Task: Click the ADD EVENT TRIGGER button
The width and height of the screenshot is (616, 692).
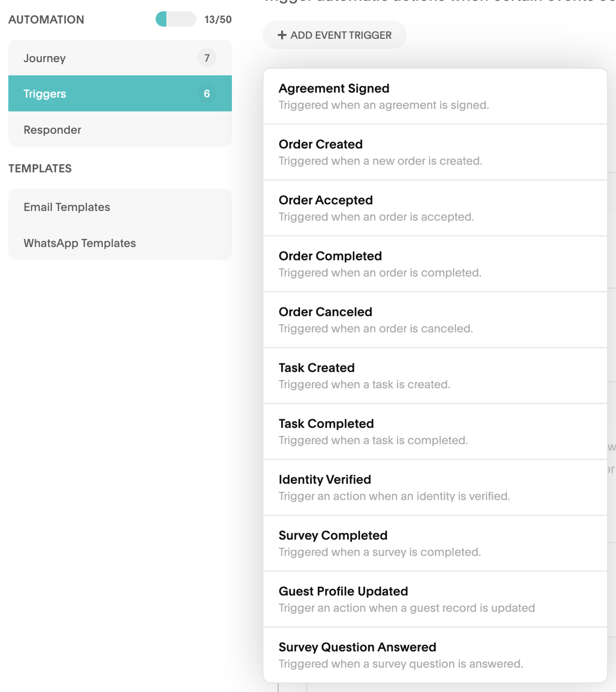Action: (x=335, y=34)
